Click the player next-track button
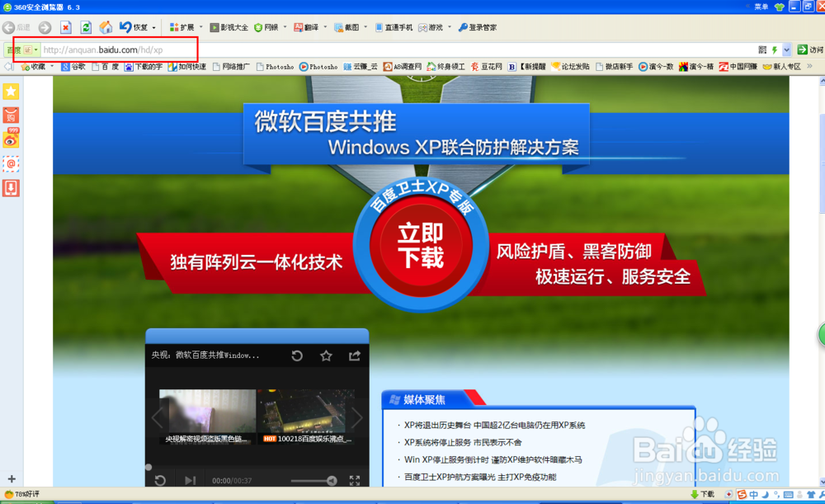Screen dimensions: 825x504 190,480
